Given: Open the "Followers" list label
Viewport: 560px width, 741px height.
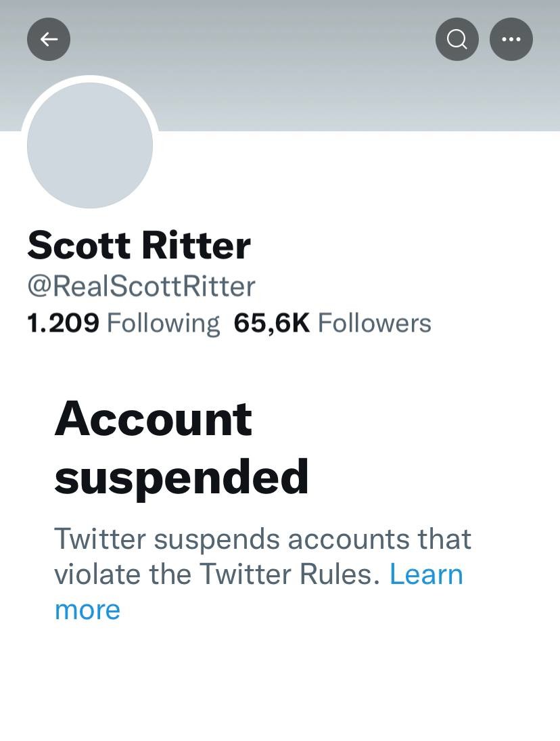Looking at the screenshot, I should pos(374,323).
